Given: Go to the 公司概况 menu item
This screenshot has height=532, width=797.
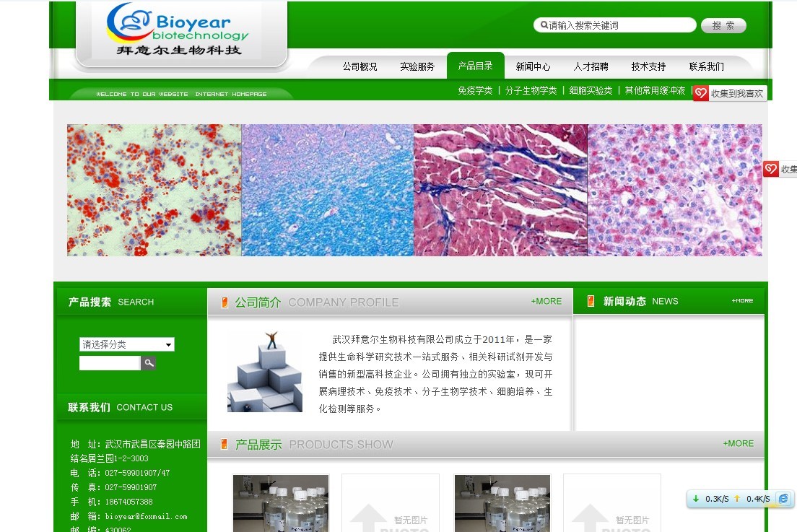Looking at the screenshot, I should 360,66.
